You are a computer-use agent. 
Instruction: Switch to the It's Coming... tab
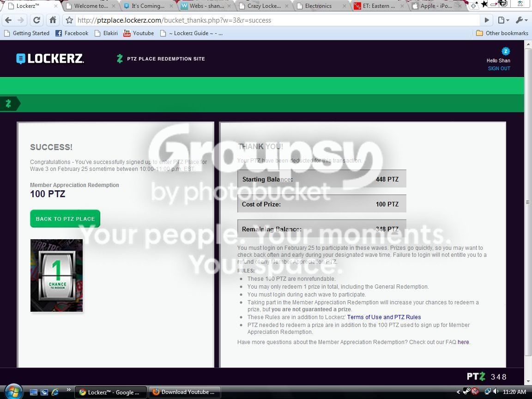coord(148,6)
